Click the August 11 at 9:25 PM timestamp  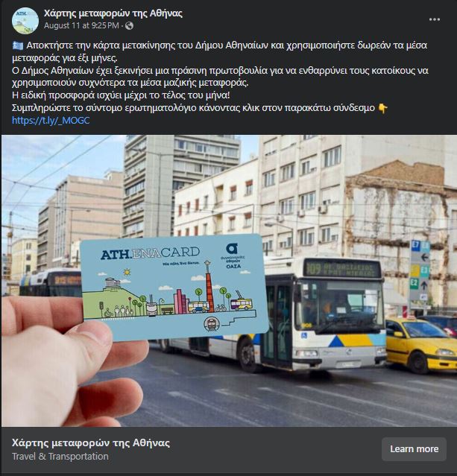tap(81, 26)
